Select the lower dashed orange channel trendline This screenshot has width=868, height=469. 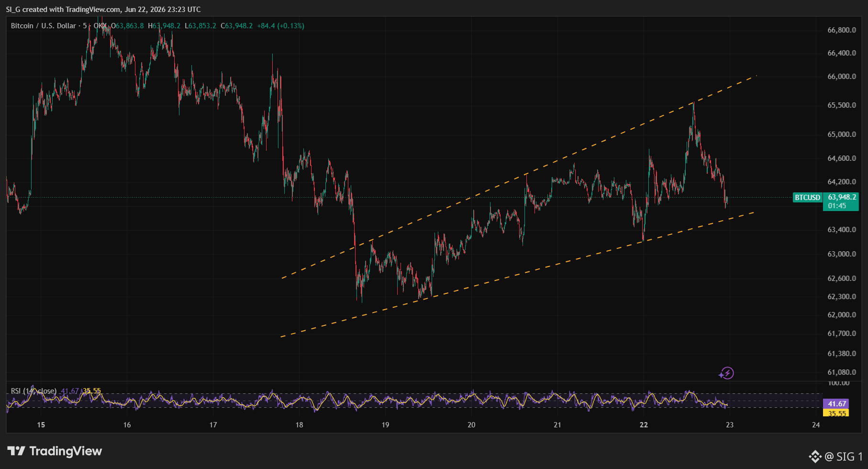(517, 275)
